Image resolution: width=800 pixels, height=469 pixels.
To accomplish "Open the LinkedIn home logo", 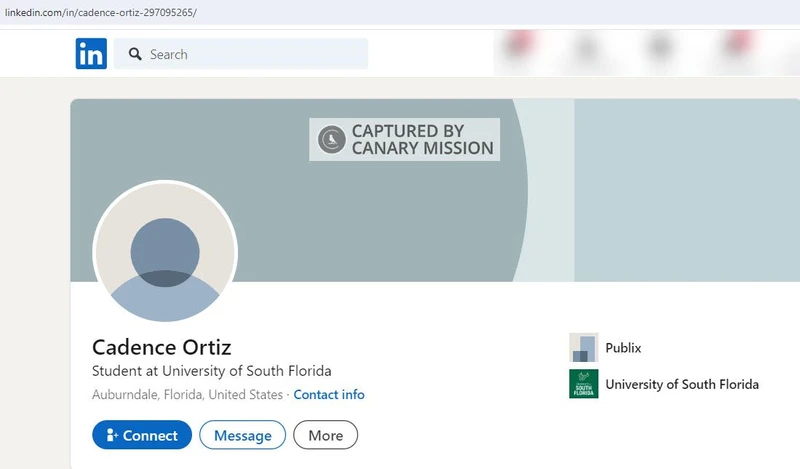I will 91,54.
